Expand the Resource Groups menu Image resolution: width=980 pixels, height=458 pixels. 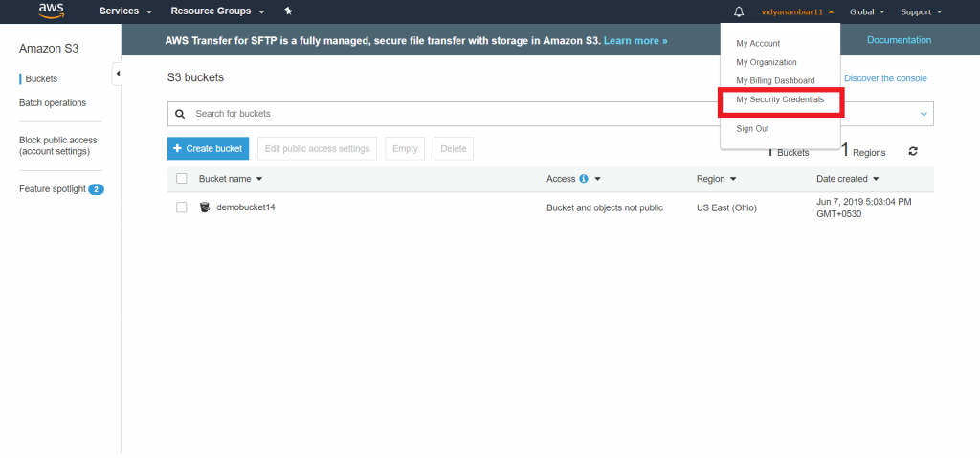[217, 11]
